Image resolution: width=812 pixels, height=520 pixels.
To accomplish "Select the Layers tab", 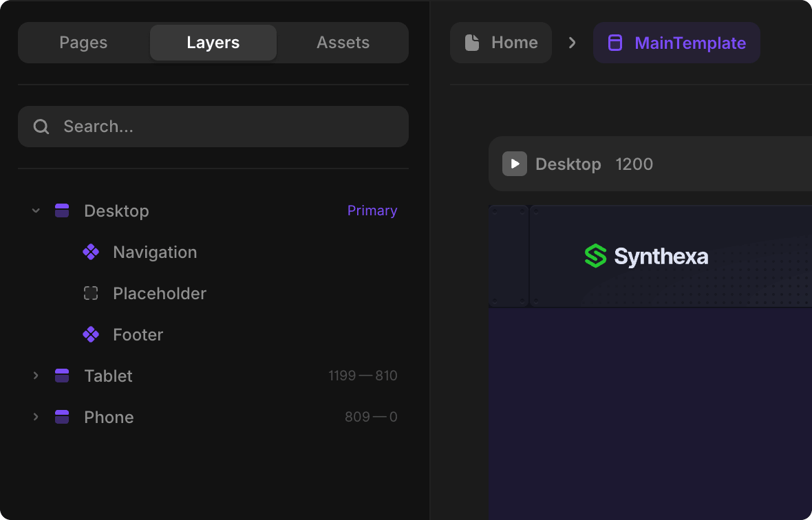I will (213, 43).
